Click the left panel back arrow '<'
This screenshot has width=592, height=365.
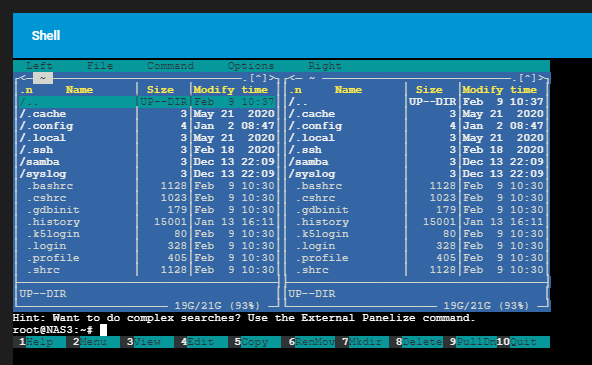coord(23,78)
